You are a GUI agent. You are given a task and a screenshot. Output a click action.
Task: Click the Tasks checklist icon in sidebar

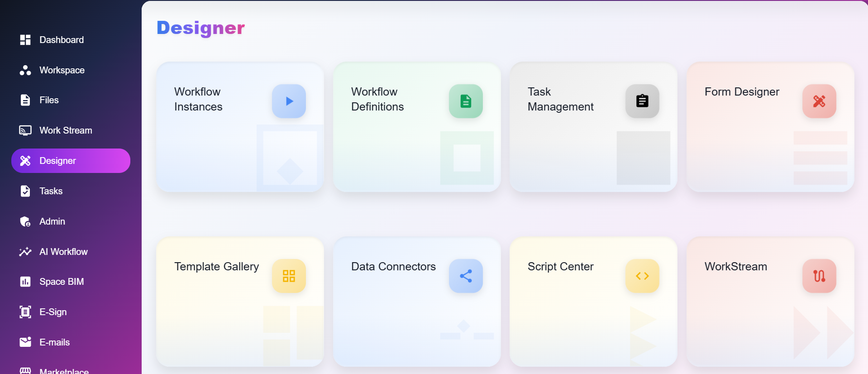click(x=25, y=191)
